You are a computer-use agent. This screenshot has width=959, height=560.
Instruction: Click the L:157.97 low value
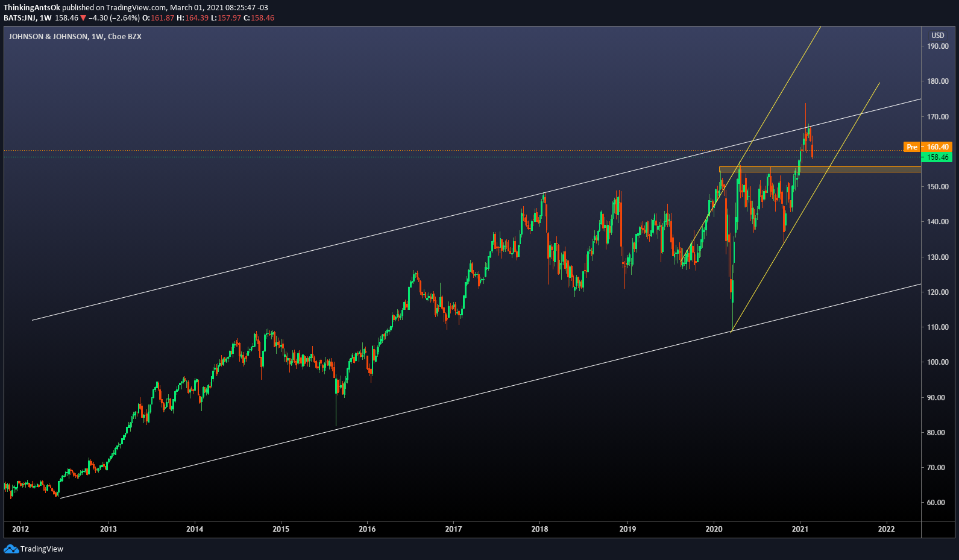226,18
